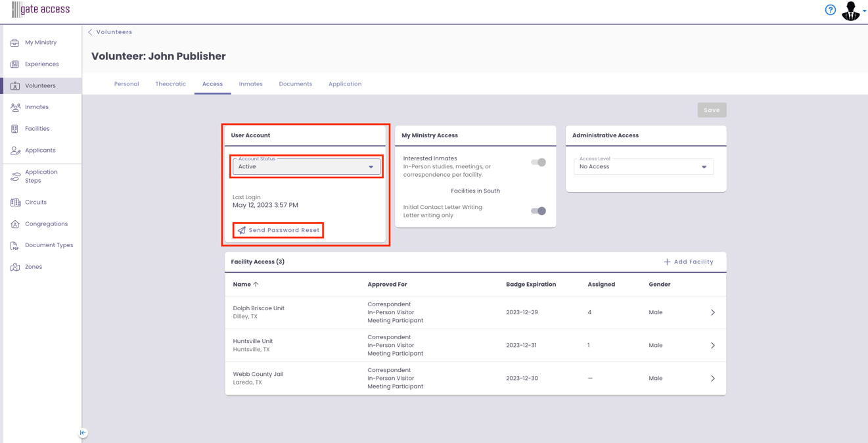Click Send Password Reset
The image size is (868, 443).
(279, 231)
